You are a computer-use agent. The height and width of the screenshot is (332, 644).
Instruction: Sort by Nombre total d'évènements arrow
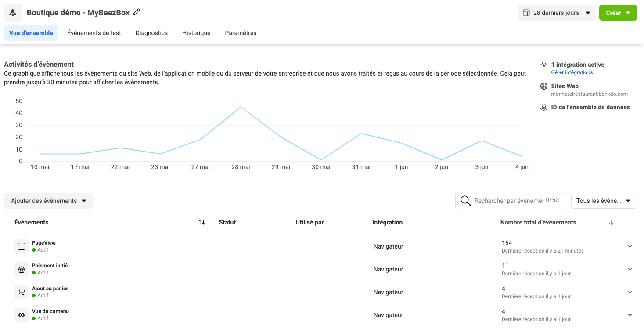tap(611, 222)
